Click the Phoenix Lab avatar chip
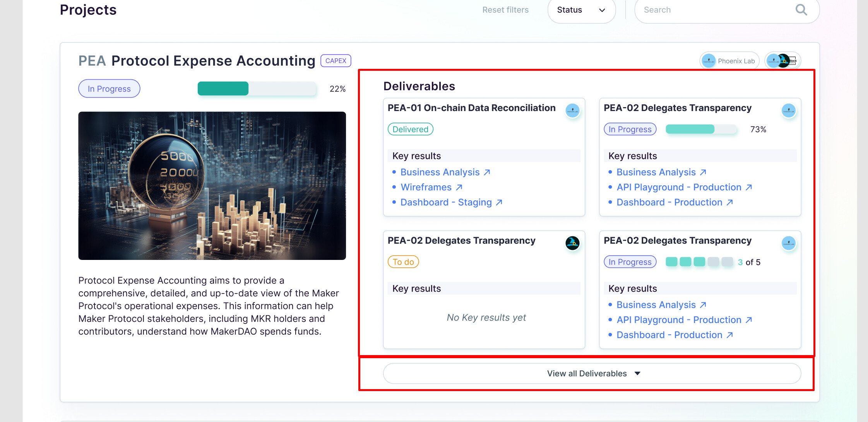The width and height of the screenshot is (868, 422). (x=729, y=61)
